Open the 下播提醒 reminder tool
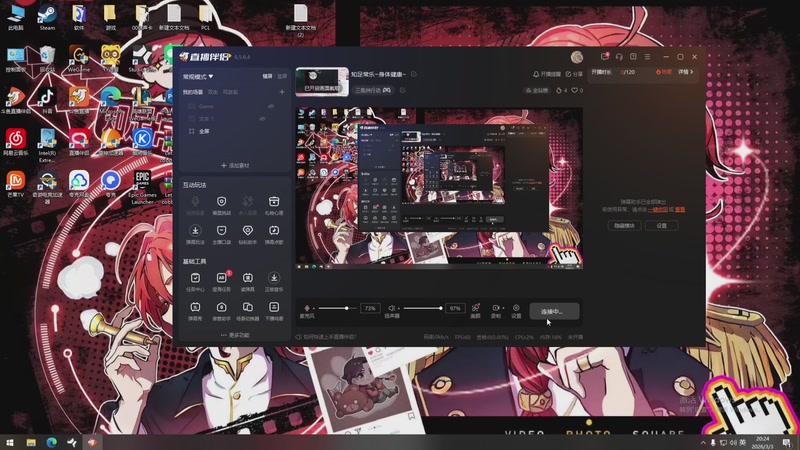Image resolution: width=800 pixels, height=450 pixels. coord(274,310)
